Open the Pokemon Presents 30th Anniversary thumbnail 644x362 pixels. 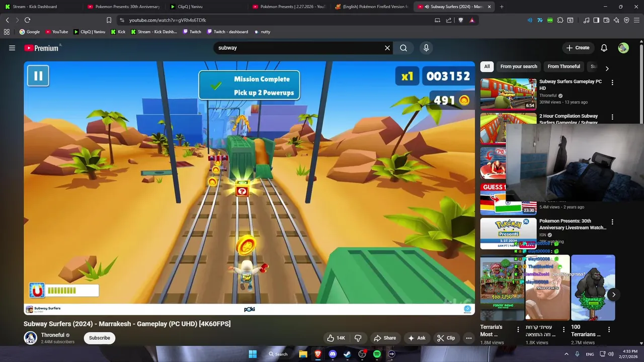(508, 233)
